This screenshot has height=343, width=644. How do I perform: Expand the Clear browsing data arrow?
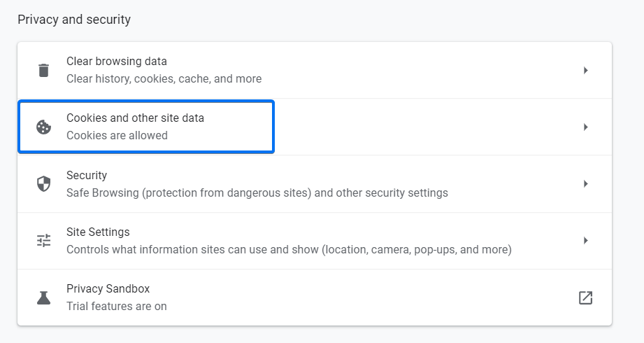point(585,70)
